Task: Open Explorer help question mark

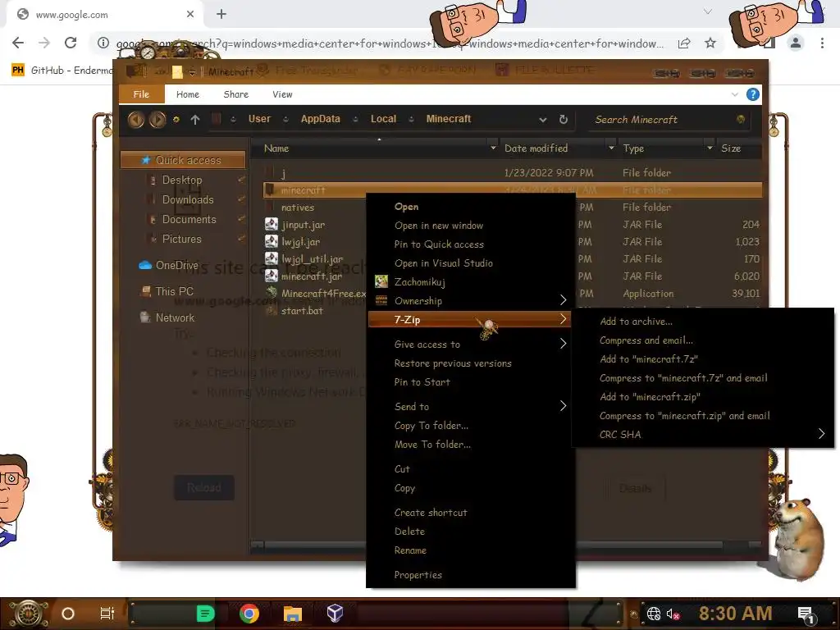Action: point(753,95)
